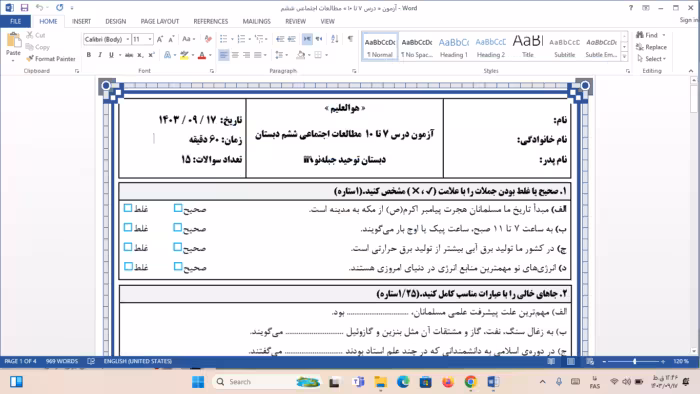Expand the Change Case menu

[x=187, y=39]
